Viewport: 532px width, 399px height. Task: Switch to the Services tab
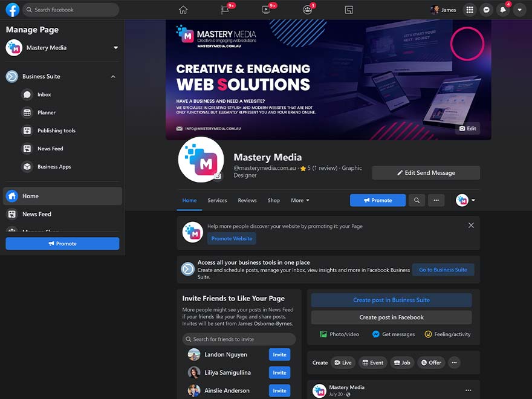tap(217, 200)
